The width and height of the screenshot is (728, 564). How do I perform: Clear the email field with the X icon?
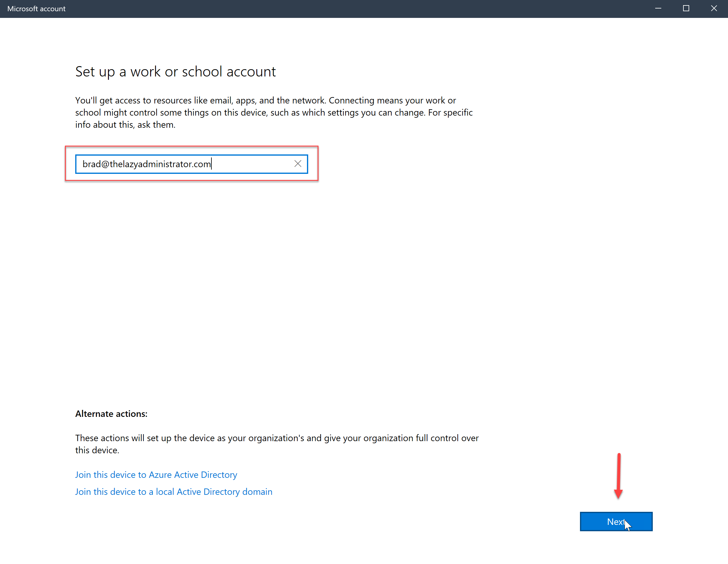[298, 164]
